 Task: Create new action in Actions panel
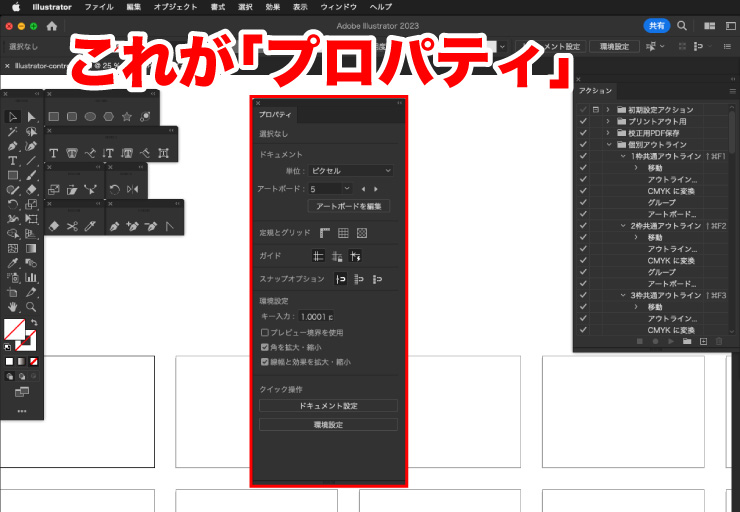(x=703, y=341)
